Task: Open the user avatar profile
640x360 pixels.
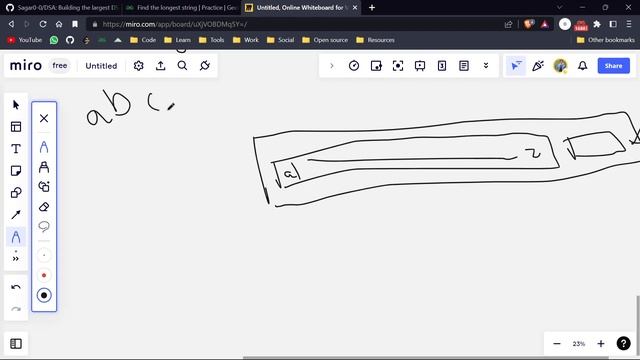Action: (560, 66)
